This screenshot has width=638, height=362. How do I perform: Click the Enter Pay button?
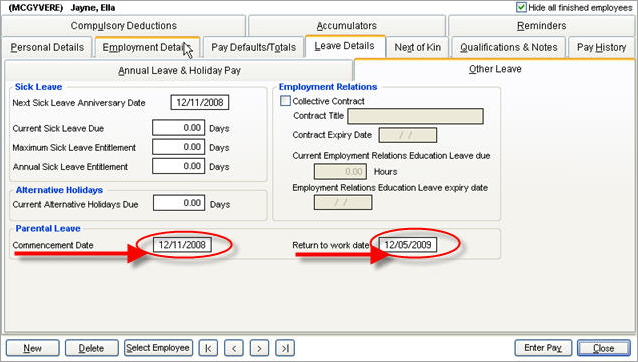543,348
